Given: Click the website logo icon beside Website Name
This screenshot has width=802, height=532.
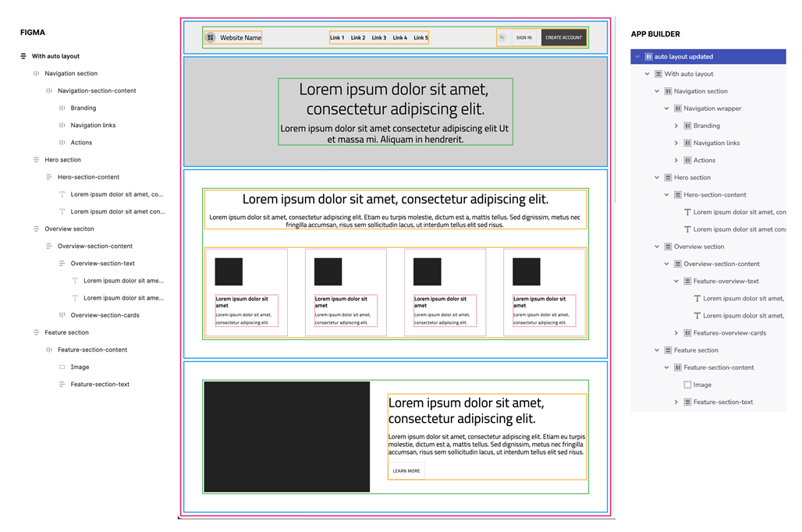Looking at the screenshot, I should pos(211,37).
